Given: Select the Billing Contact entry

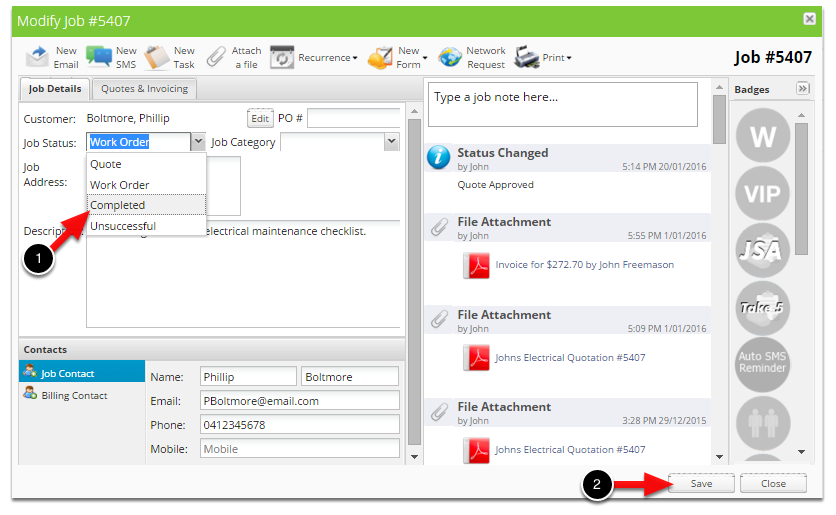Looking at the screenshot, I should coord(82,396).
